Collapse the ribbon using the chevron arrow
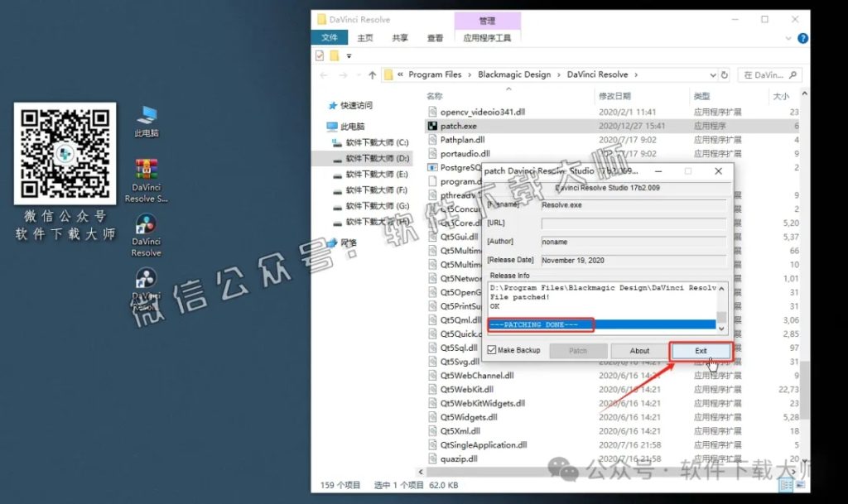The width and height of the screenshot is (848, 504). point(789,37)
